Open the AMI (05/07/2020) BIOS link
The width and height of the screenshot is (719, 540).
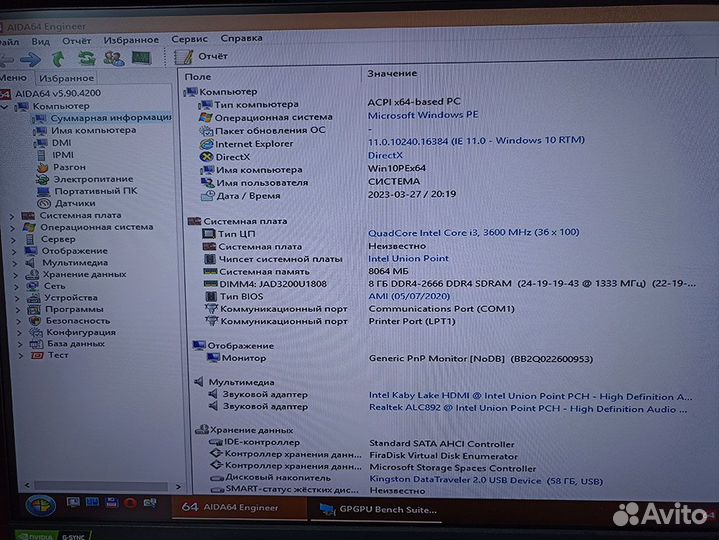(x=409, y=296)
